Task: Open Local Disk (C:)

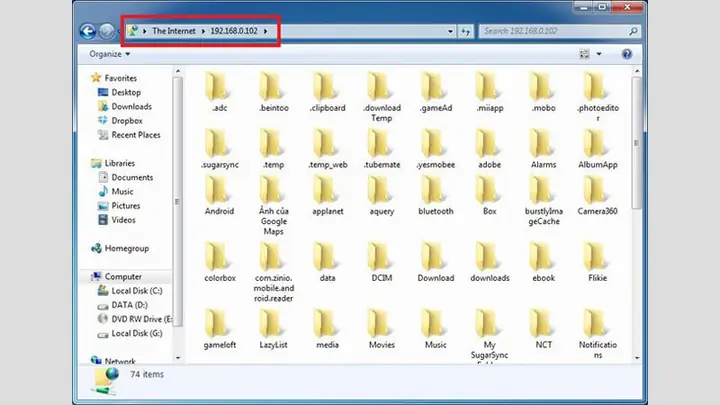Action: click(x=130, y=291)
